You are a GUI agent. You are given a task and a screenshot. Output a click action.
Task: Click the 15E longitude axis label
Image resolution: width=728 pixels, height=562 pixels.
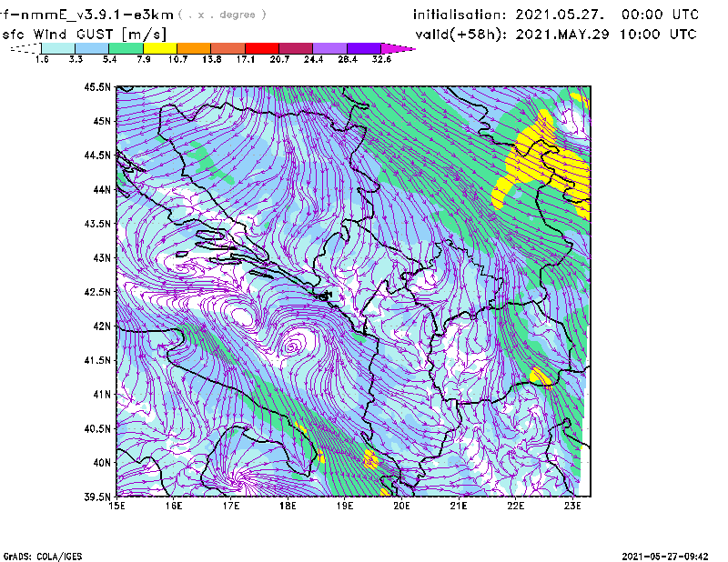[x=116, y=506]
